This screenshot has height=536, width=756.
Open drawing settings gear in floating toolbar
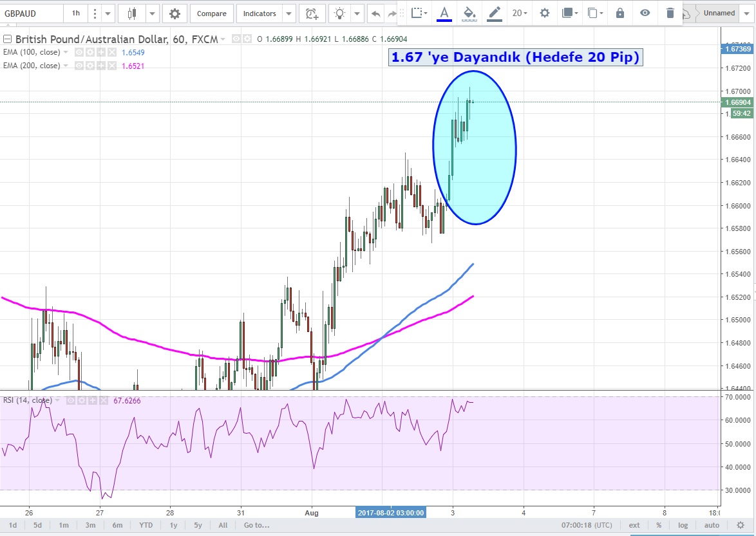tap(545, 13)
